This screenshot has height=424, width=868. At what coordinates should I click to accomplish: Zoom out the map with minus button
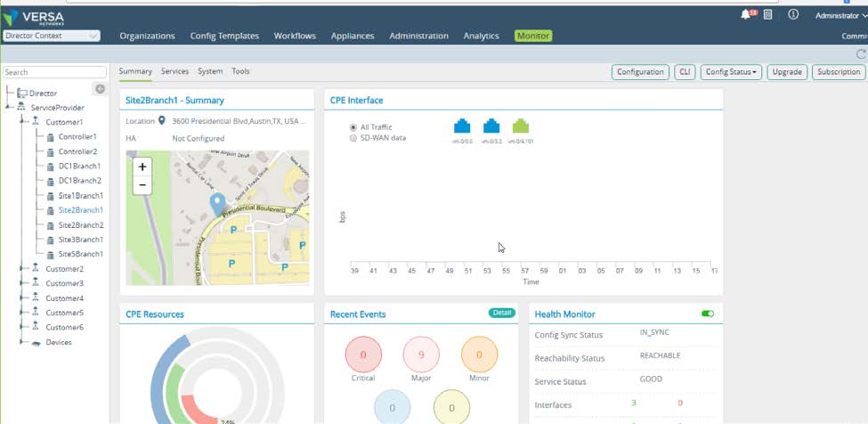coord(142,185)
